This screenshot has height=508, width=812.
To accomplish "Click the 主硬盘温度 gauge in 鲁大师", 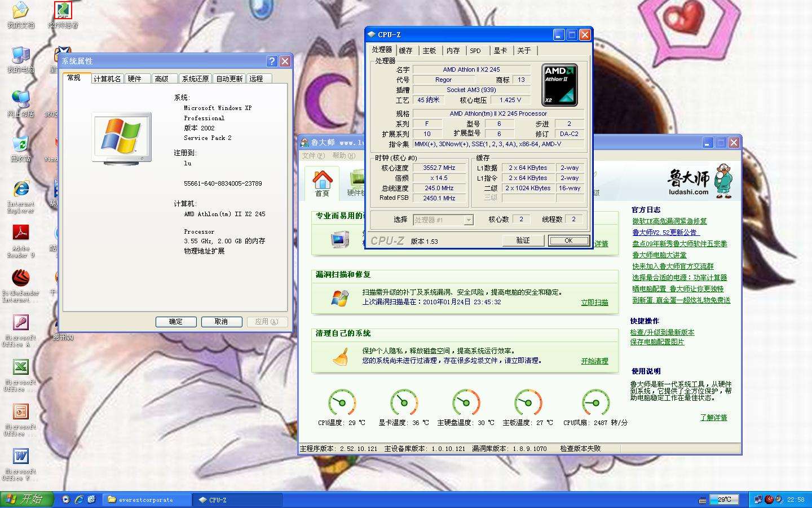I will pos(466,403).
